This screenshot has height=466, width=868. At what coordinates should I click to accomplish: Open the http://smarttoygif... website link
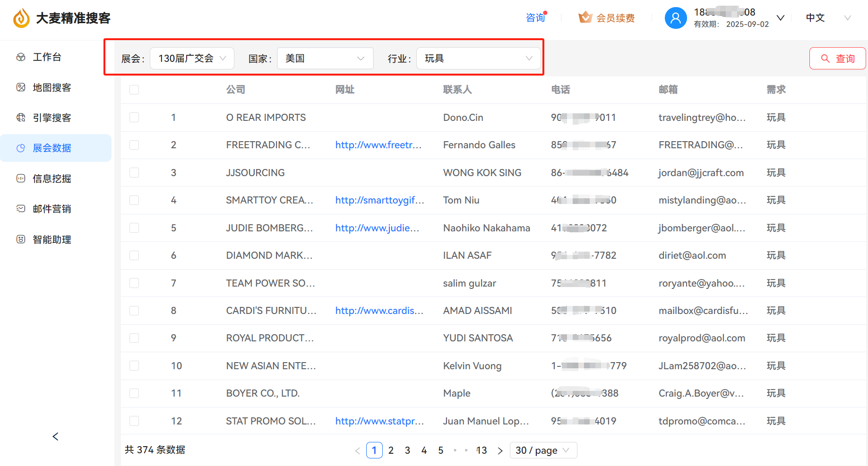click(379, 200)
